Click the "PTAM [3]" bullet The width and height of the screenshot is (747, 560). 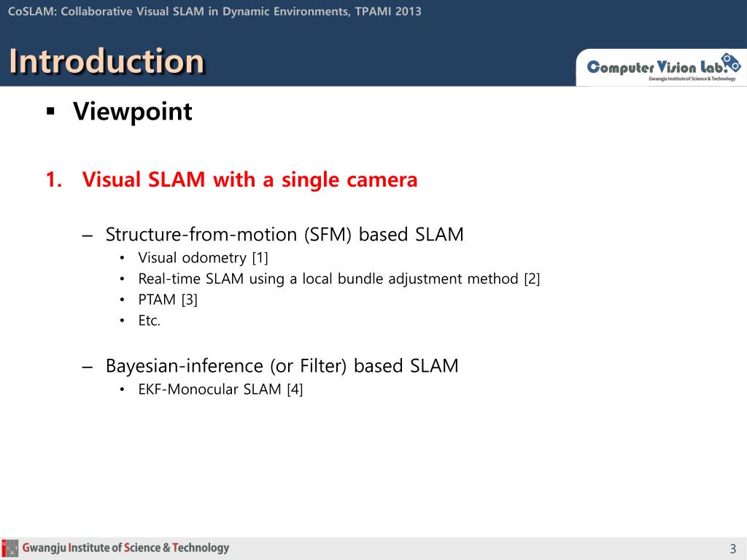(x=168, y=300)
